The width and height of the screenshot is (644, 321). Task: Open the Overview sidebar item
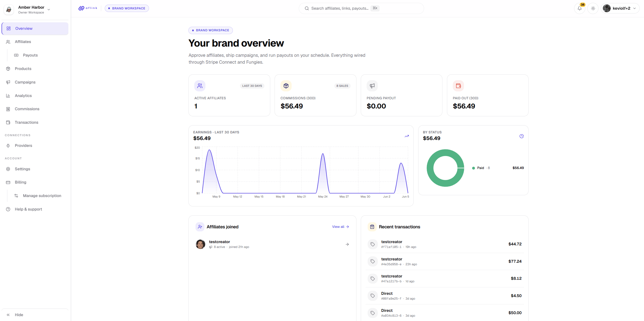(x=35, y=29)
